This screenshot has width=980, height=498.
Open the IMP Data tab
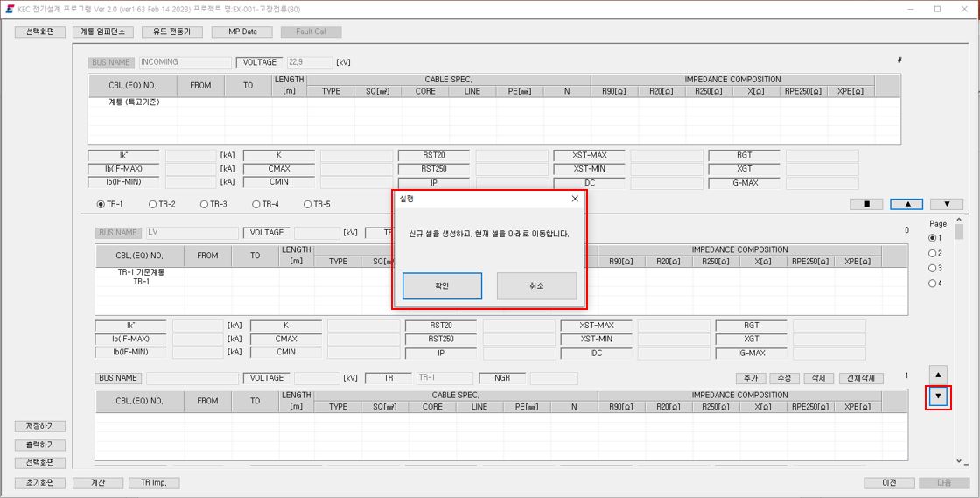(241, 32)
